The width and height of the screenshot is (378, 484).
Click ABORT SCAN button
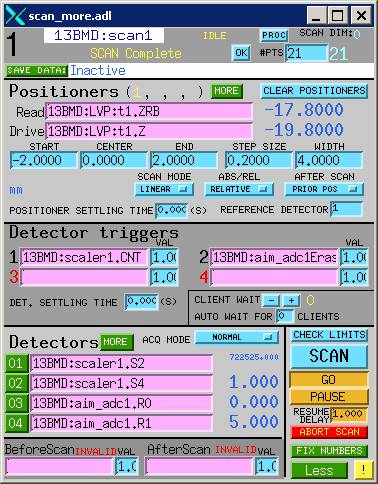pos(329,432)
